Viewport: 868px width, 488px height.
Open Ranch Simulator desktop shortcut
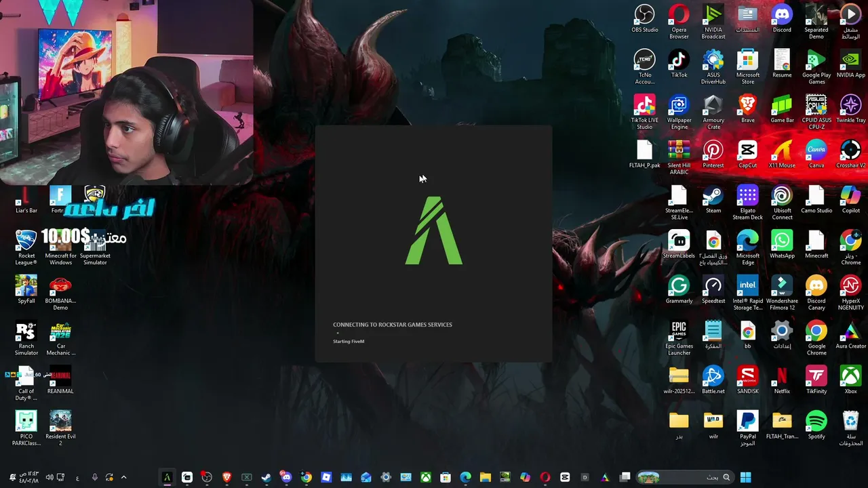[26, 339]
